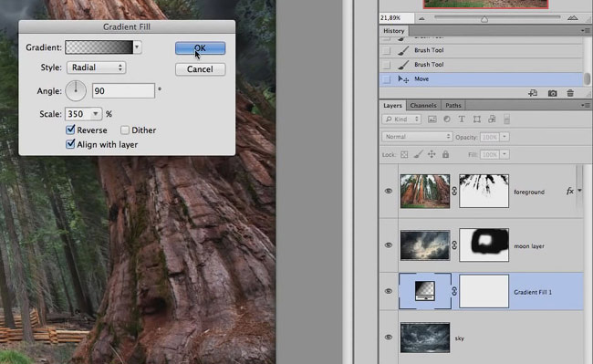Open the layer Opacity dropdown arrow

pyautogui.click(x=505, y=137)
